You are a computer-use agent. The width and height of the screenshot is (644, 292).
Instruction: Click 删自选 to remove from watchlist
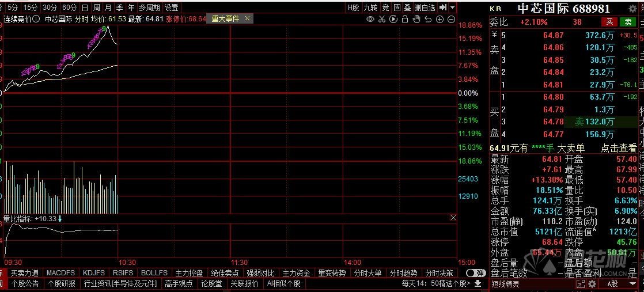(x=425, y=7)
